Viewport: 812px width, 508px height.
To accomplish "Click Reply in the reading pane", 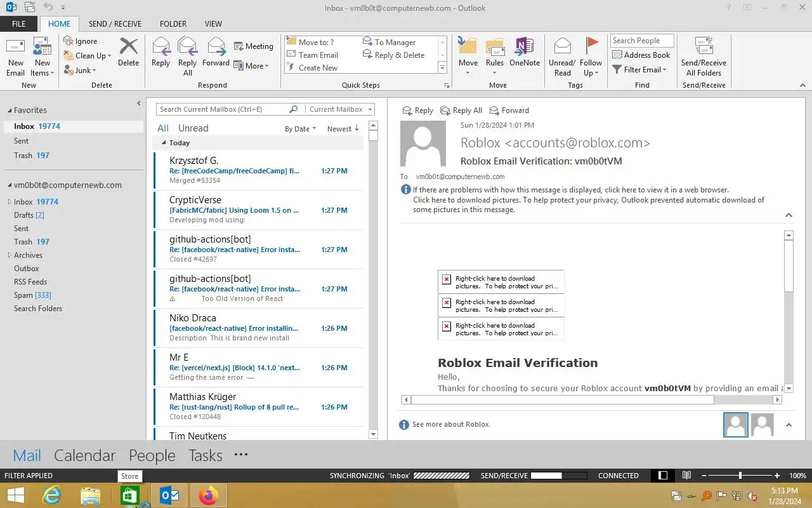I will click(418, 110).
